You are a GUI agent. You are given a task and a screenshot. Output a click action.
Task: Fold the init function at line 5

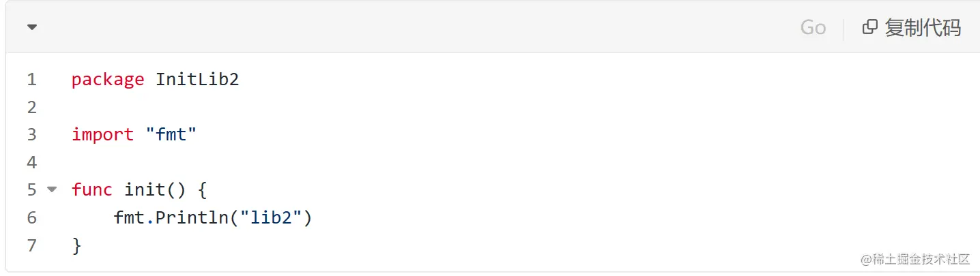tap(52, 189)
